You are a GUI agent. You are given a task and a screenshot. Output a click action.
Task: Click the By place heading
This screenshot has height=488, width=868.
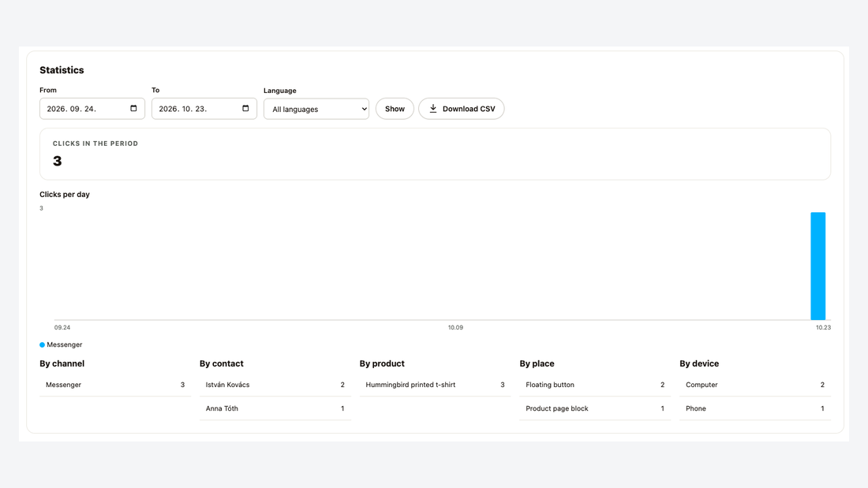pos(537,363)
